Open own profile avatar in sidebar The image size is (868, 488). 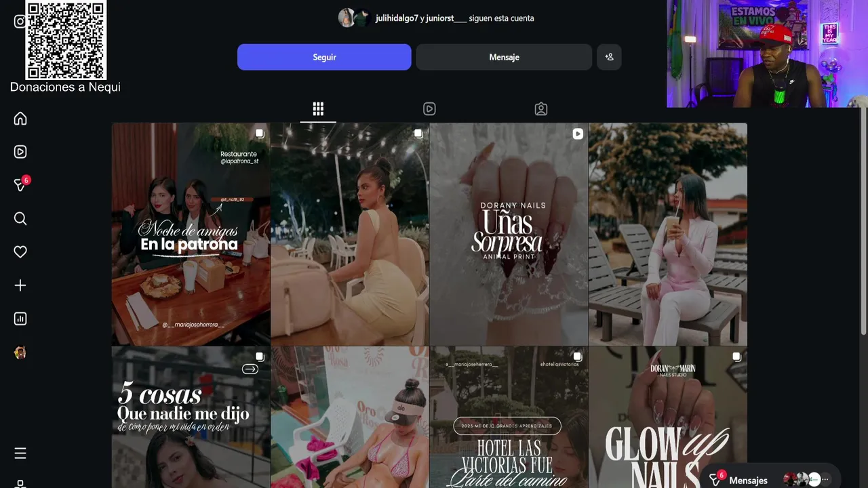(x=20, y=352)
